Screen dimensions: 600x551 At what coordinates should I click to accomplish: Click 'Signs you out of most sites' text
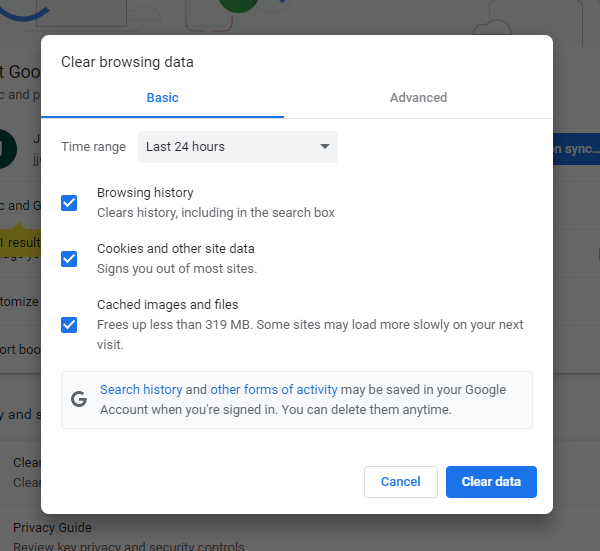click(177, 269)
